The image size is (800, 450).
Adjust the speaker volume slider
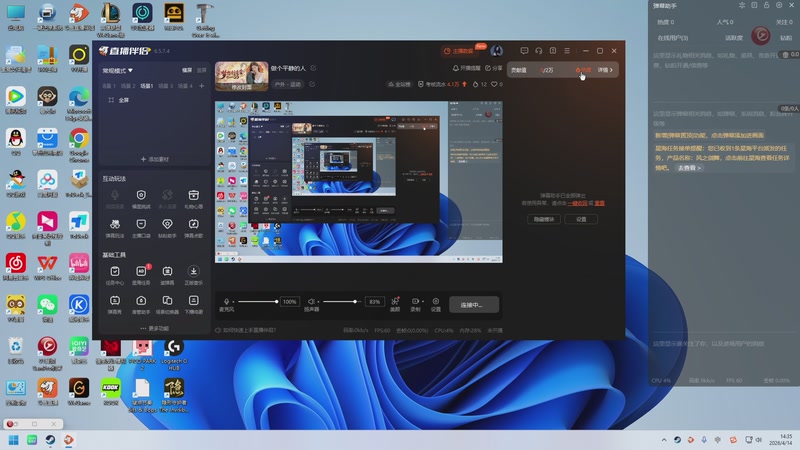pos(340,302)
